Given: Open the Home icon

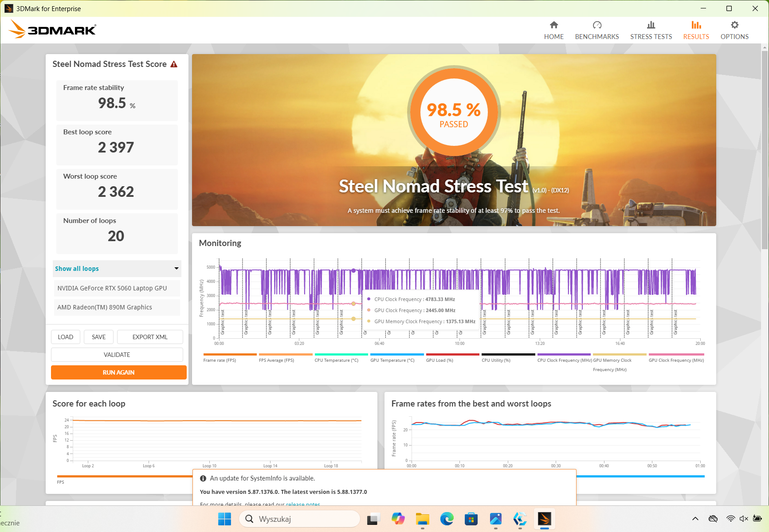Looking at the screenshot, I should (554, 25).
